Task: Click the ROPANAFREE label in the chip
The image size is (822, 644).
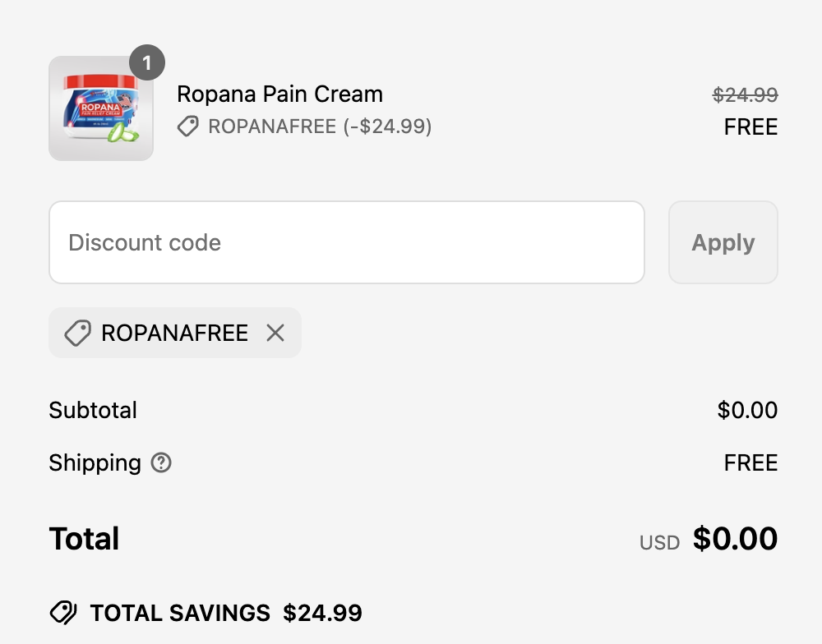Action: 174,333
